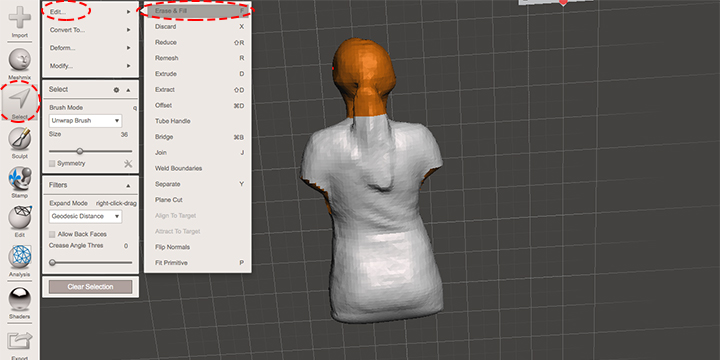Choose Extract from the edit menu
The image size is (720, 360).
point(197,90)
